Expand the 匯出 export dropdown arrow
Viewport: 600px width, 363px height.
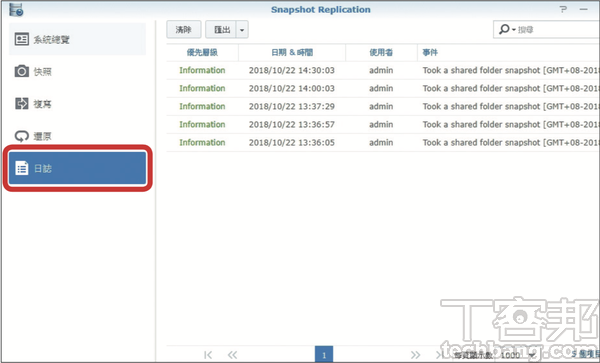(242, 30)
